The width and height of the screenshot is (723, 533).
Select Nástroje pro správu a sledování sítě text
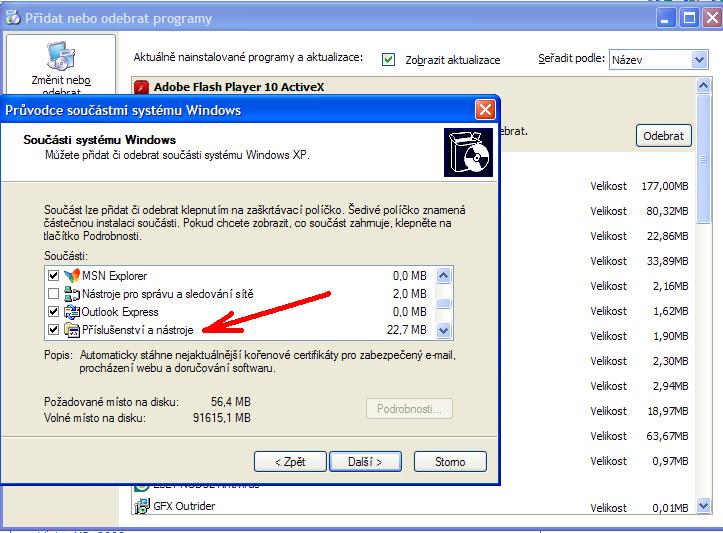pos(168,294)
